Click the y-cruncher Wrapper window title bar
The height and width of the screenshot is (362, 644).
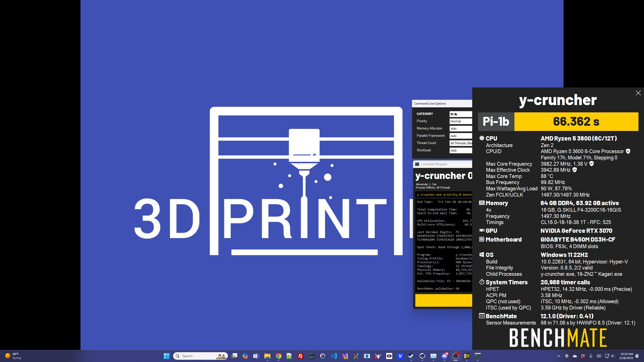coord(442,164)
